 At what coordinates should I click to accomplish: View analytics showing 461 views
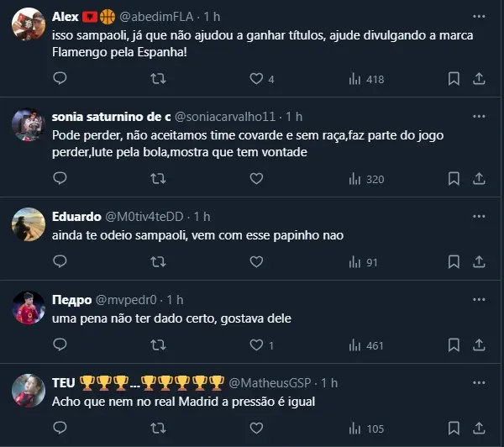tap(365, 345)
